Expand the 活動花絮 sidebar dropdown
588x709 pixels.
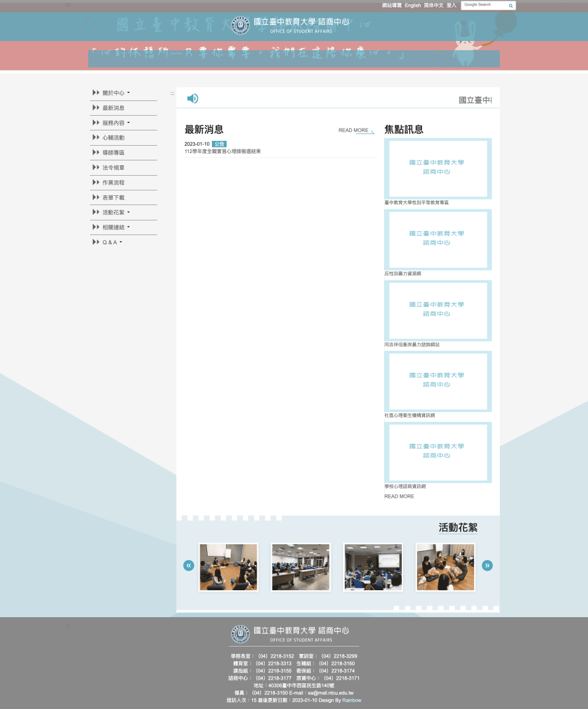click(x=116, y=212)
